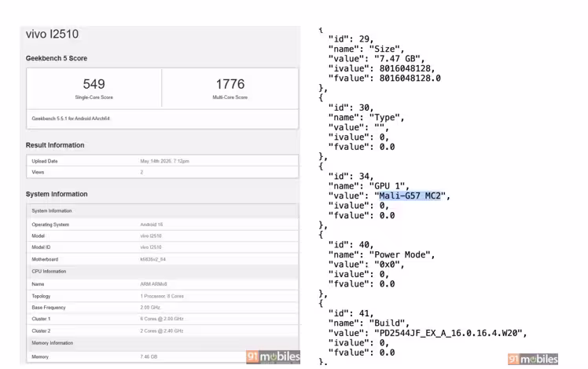
Task: Click the JSON line "id": 34
Action: point(351,177)
